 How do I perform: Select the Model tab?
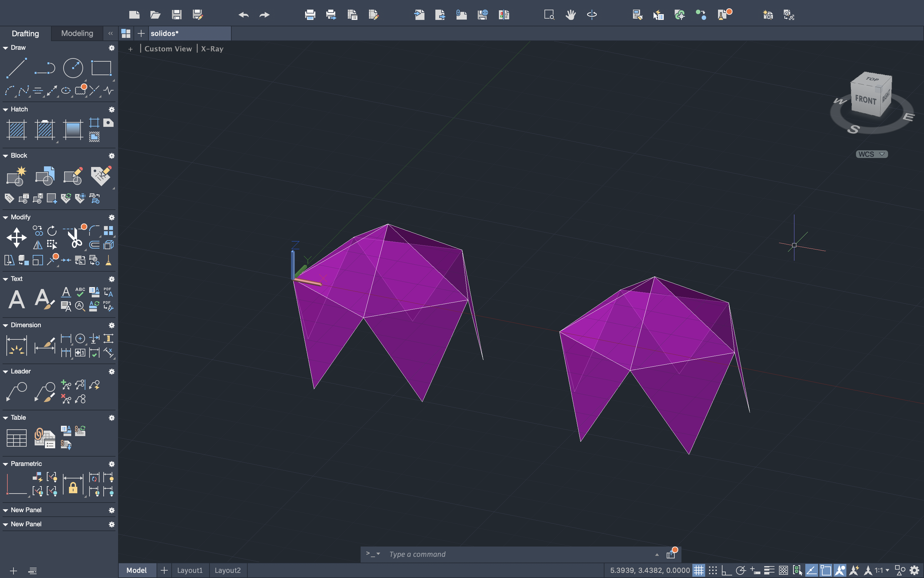click(x=137, y=570)
